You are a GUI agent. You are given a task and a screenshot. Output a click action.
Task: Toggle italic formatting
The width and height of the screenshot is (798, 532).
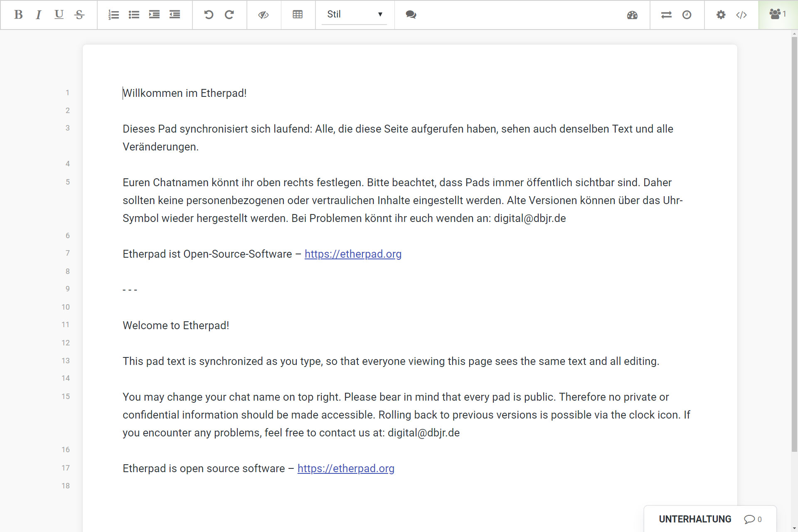39,15
